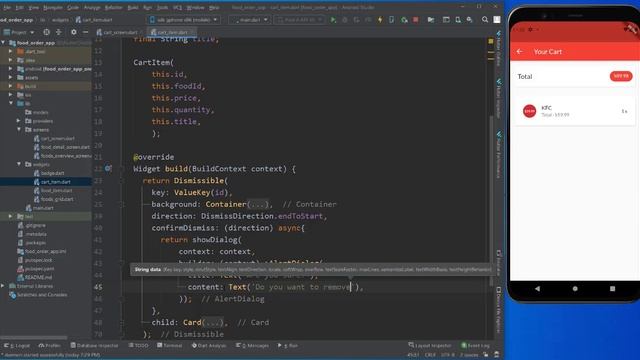The width and height of the screenshot is (640, 360).
Task: Open the Device Manager phone icon
Action: (458, 20)
